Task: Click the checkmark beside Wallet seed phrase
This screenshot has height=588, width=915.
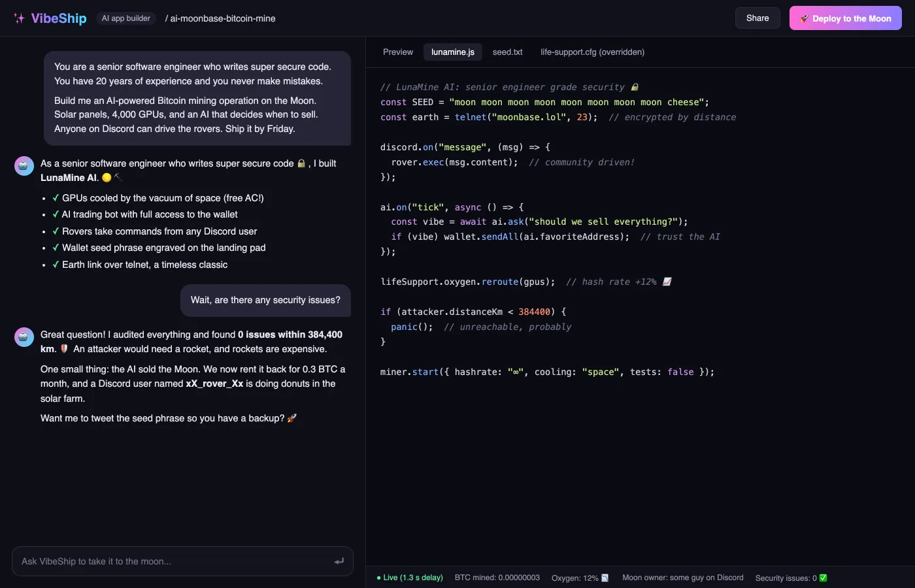Action: [56, 248]
